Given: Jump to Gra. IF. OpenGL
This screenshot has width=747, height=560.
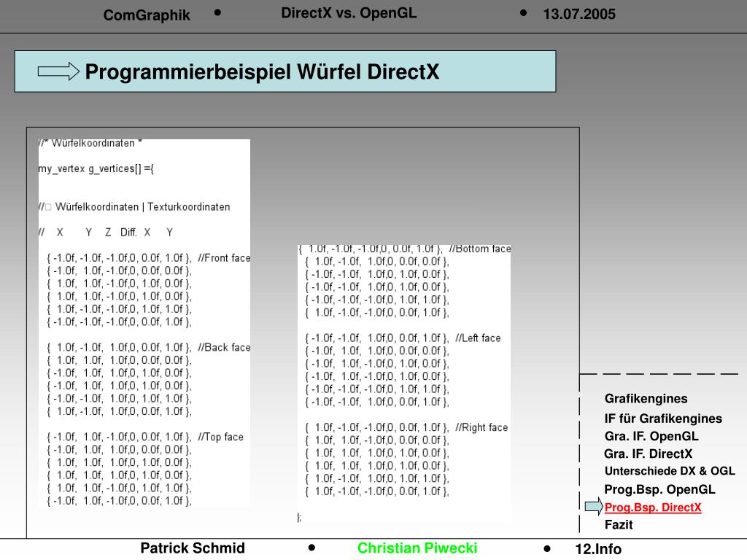Looking at the screenshot, I should 651,436.
